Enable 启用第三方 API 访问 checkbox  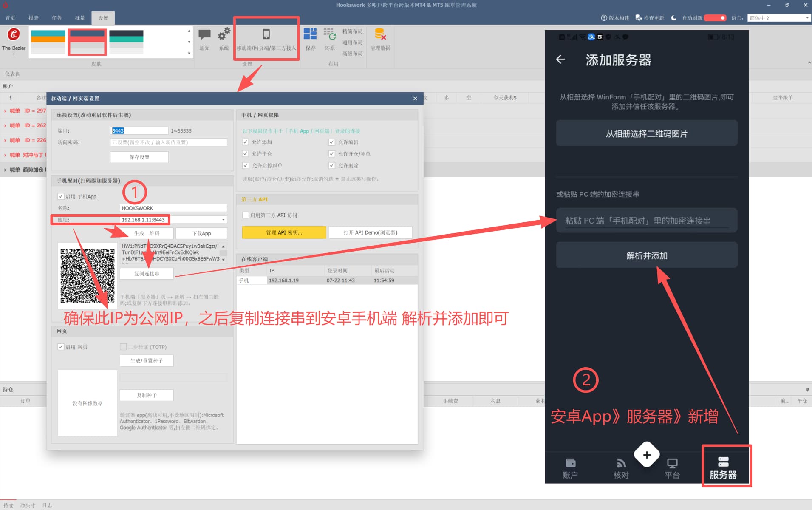pos(245,215)
